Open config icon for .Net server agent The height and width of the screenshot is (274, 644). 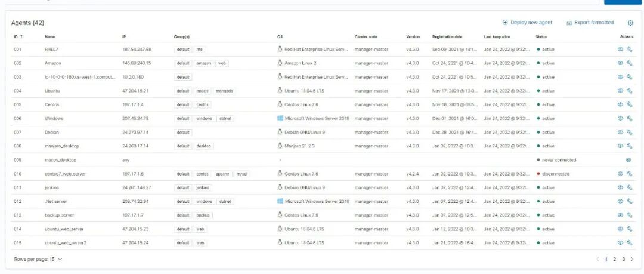[x=629, y=202]
